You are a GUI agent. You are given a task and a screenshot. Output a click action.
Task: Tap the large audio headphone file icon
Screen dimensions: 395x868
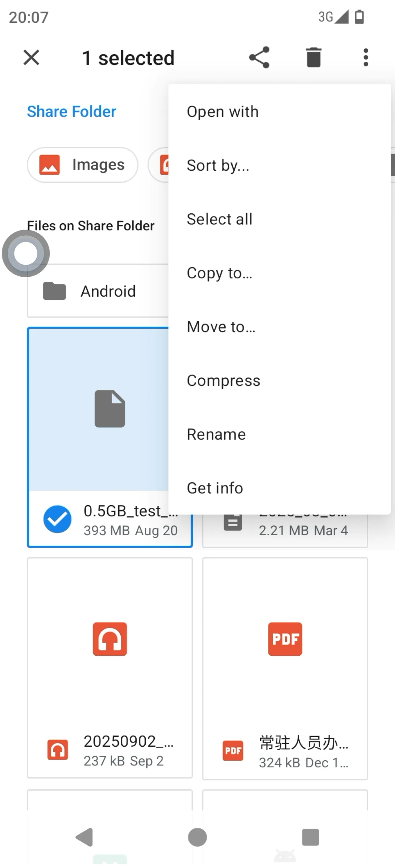coord(110,639)
